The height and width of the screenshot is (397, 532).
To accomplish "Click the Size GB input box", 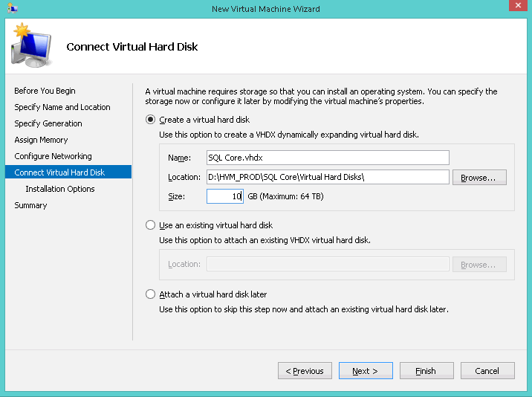I will pyautogui.click(x=224, y=196).
